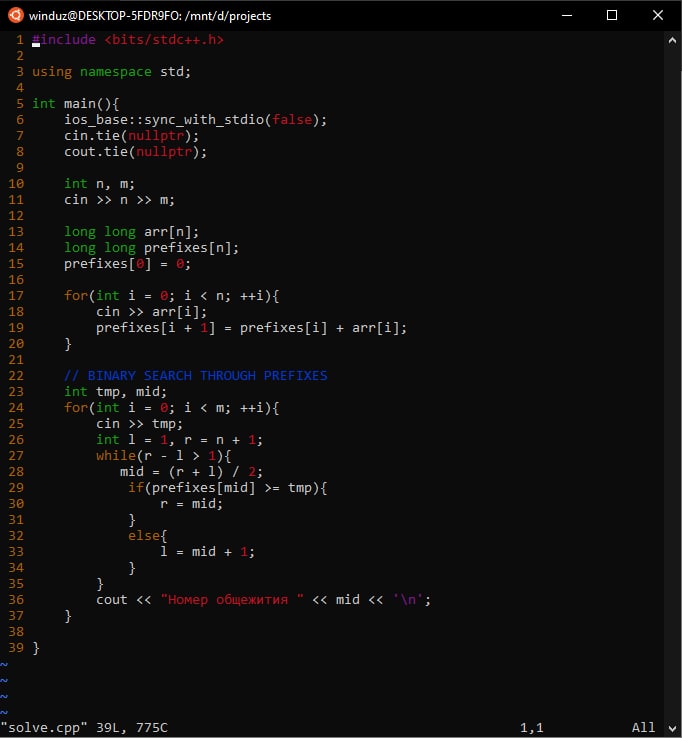Maximize the terminal window
Image resolution: width=682 pixels, height=738 pixels.
(611, 16)
